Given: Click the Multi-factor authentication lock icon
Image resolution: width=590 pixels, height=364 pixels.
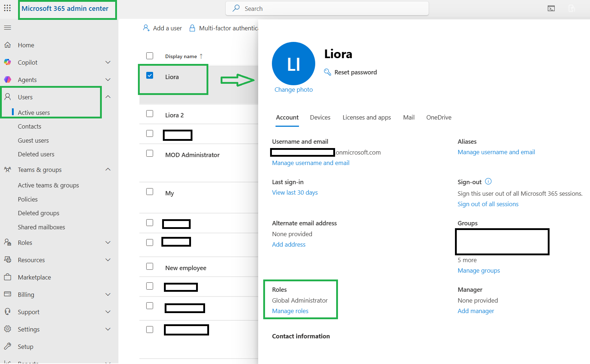Looking at the screenshot, I should (x=192, y=28).
